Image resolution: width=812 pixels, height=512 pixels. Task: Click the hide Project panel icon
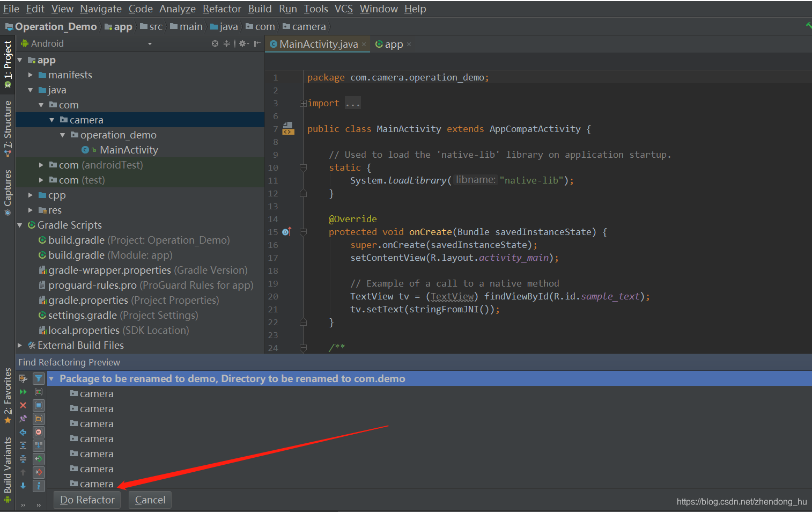(x=257, y=43)
